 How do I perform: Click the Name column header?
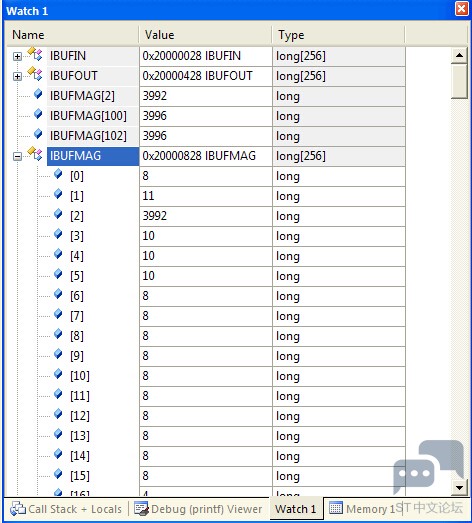(72, 35)
